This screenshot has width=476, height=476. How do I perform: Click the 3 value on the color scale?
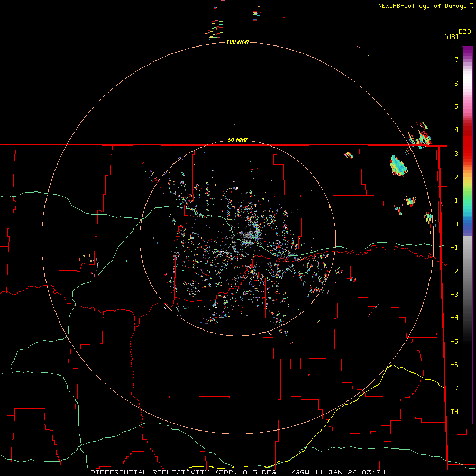pos(456,153)
